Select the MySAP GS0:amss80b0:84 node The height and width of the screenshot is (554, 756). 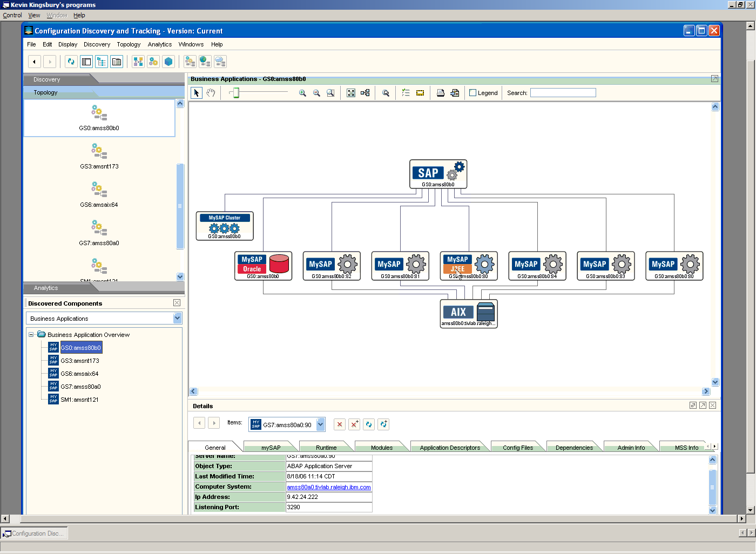tap(537, 266)
